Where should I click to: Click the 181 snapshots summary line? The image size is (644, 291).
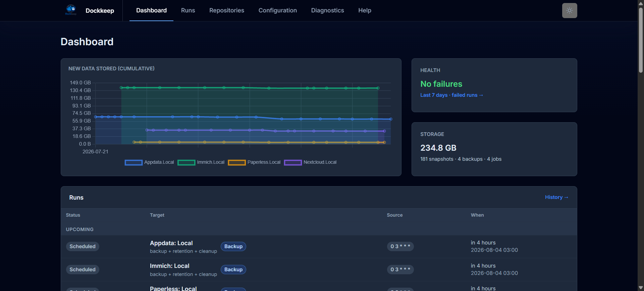click(x=461, y=159)
